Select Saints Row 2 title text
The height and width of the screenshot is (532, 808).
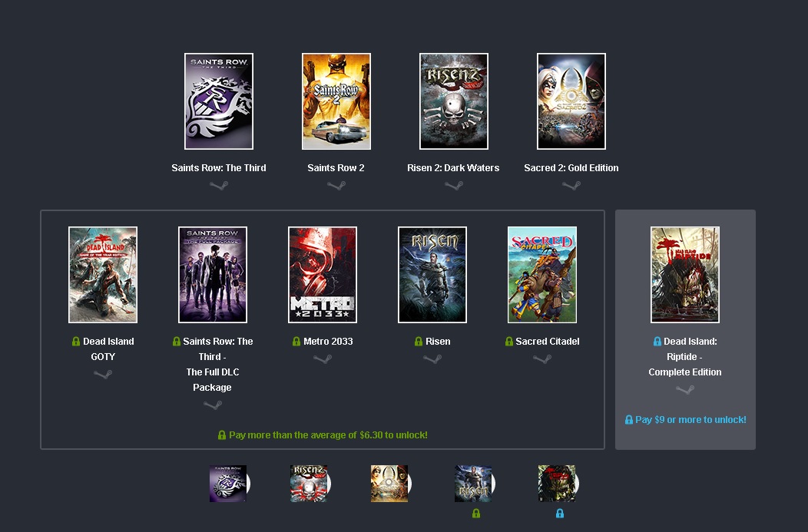(x=336, y=168)
